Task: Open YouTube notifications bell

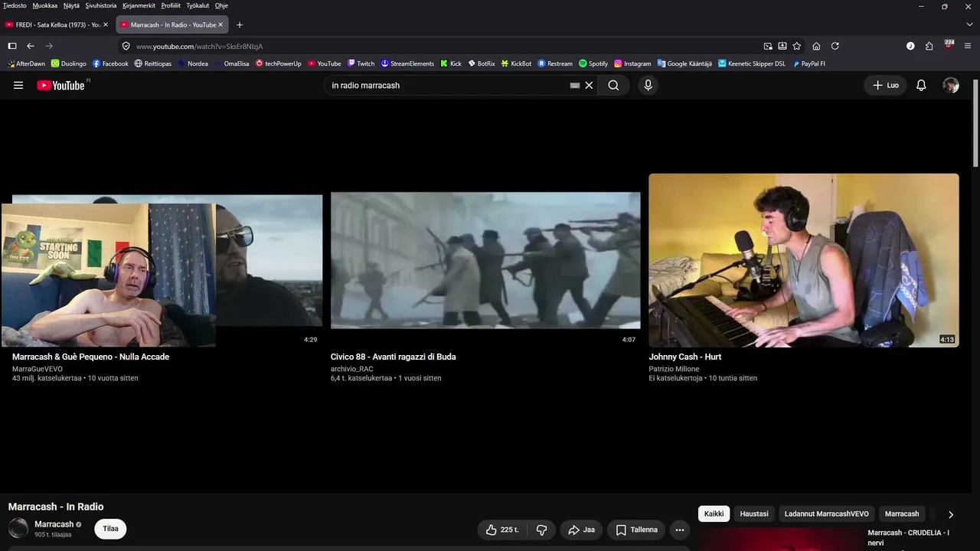Action: click(x=921, y=85)
